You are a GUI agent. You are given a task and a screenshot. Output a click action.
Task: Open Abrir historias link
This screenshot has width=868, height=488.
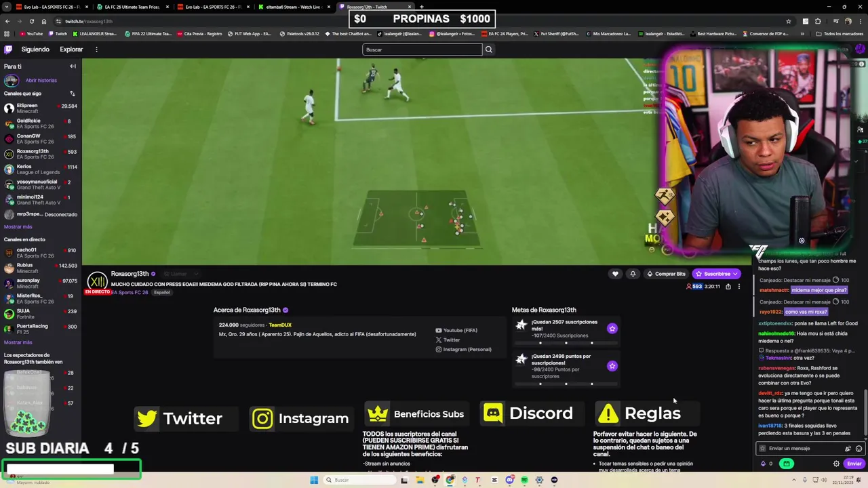(x=41, y=81)
